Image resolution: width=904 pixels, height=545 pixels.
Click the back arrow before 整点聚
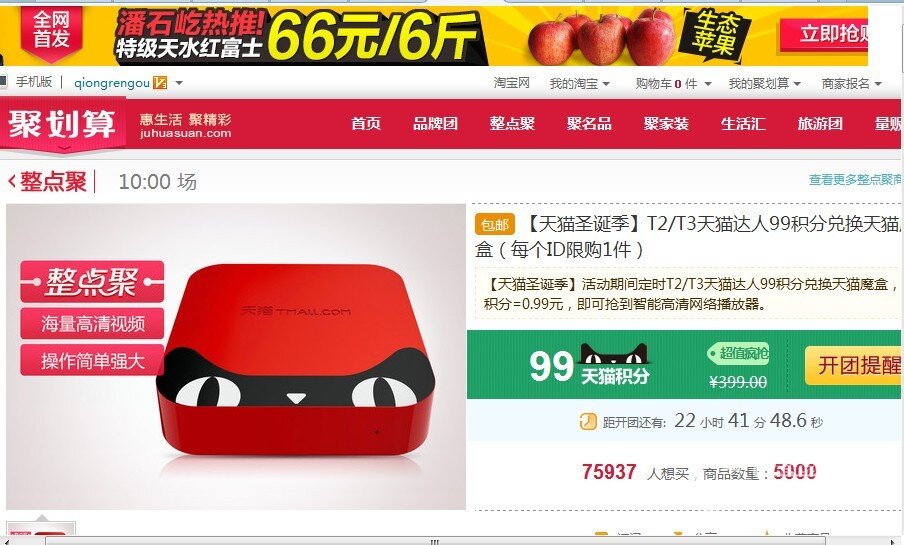coord(12,182)
